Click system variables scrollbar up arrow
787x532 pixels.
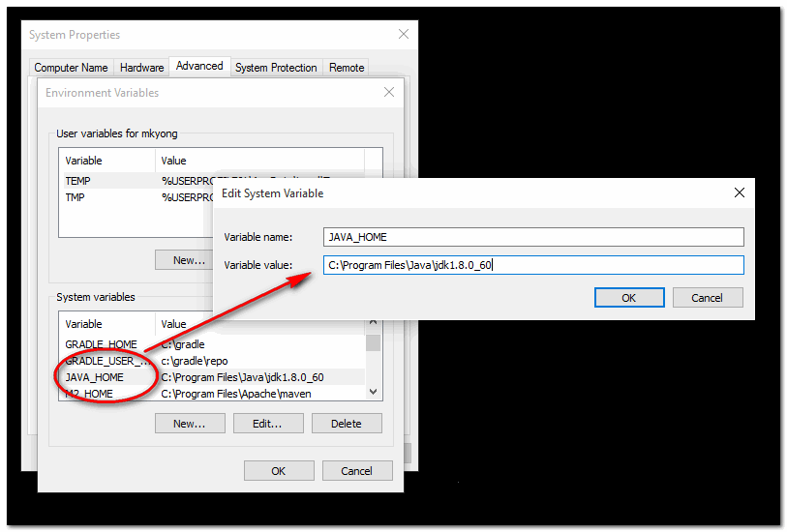[x=373, y=323]
